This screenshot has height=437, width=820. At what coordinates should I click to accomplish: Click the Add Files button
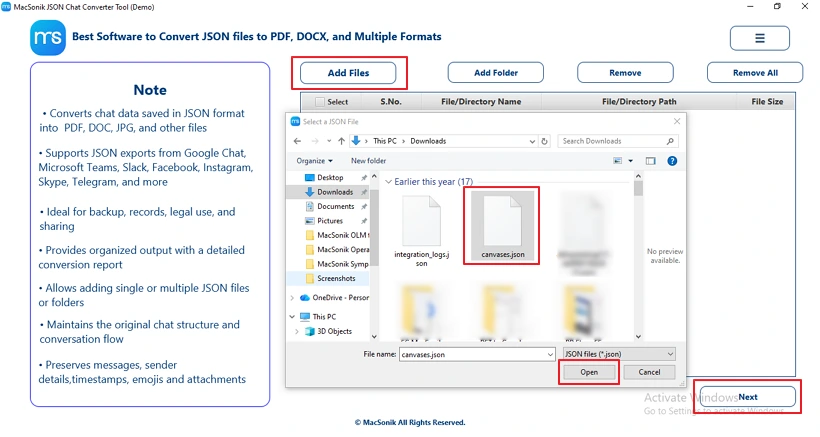click(348, 73)
